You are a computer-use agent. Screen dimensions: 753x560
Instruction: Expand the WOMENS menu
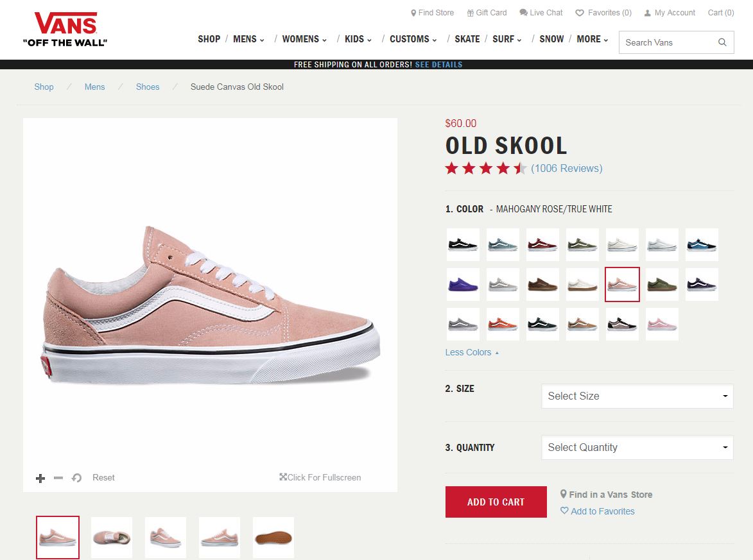[x=304, y=39]
